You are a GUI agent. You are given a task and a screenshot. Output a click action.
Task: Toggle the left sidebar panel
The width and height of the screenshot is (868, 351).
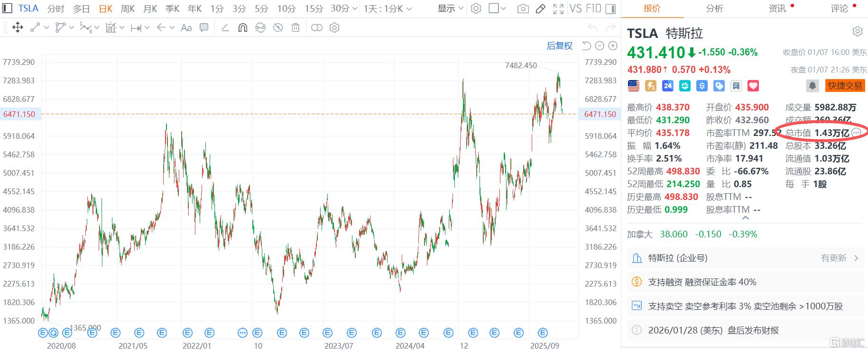(8, 9)
